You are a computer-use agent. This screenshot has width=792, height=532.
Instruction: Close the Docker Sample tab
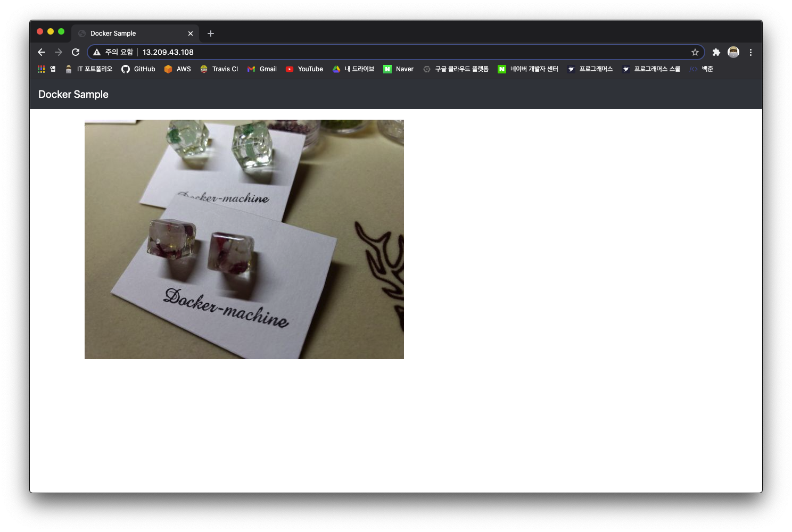coord(191,34)
